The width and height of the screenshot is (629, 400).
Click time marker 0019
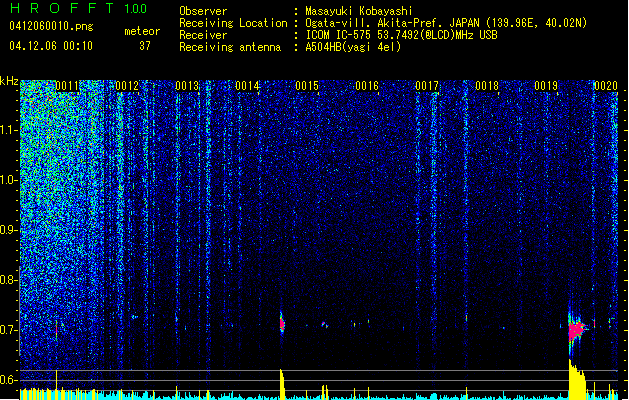click(546, 86)
